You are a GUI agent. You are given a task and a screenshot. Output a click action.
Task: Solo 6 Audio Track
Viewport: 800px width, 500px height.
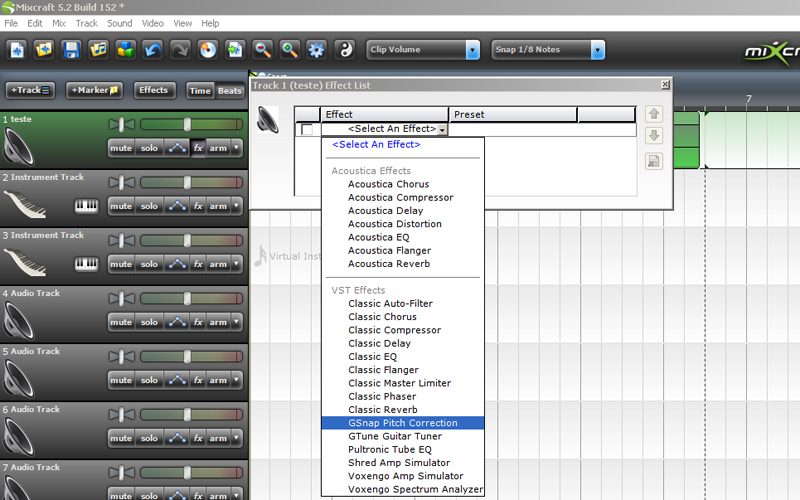pos(149,438)
